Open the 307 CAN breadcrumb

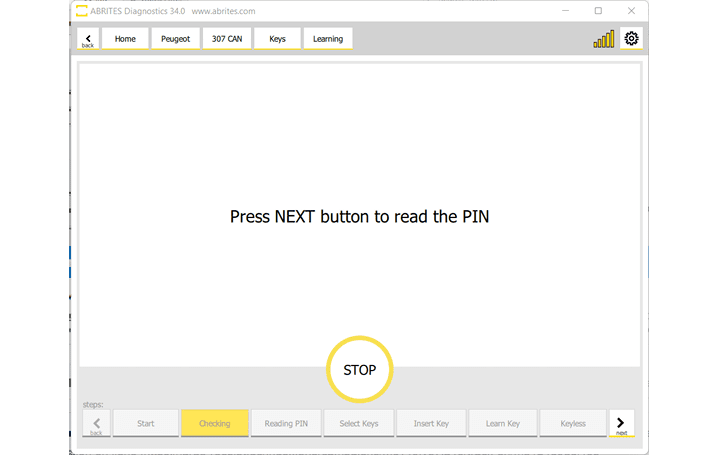(x=226, y=39)
